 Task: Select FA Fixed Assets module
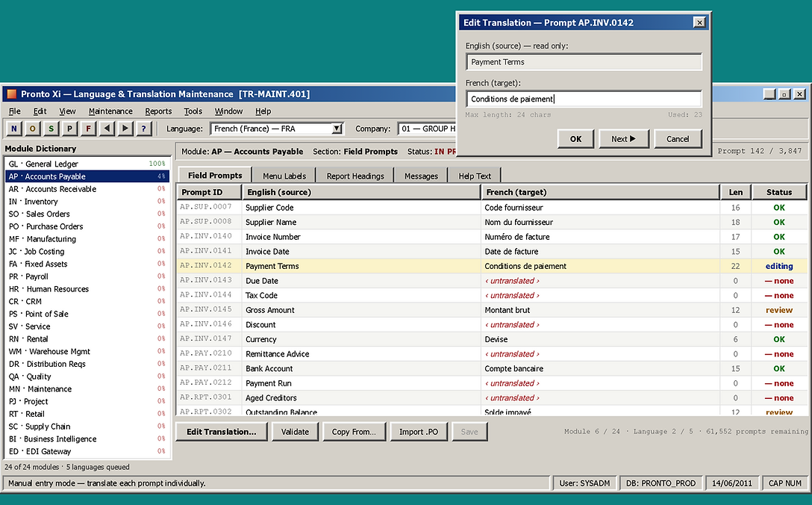[87, 264]
